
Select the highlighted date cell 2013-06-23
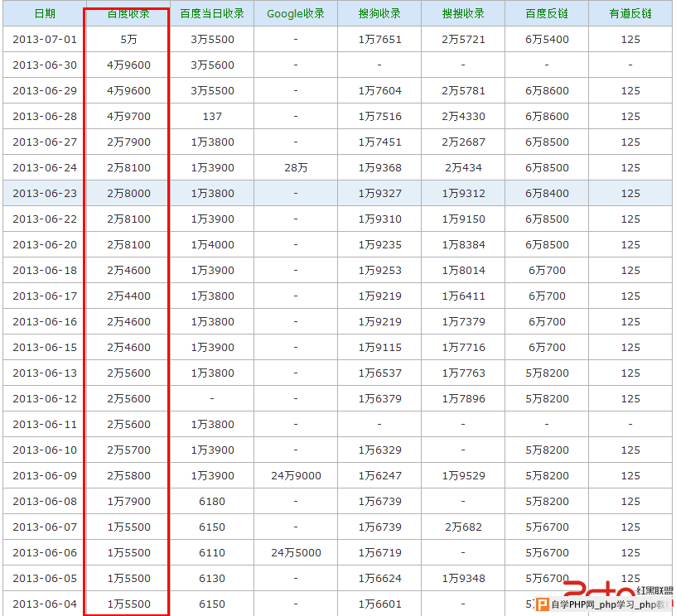(45, 194)
